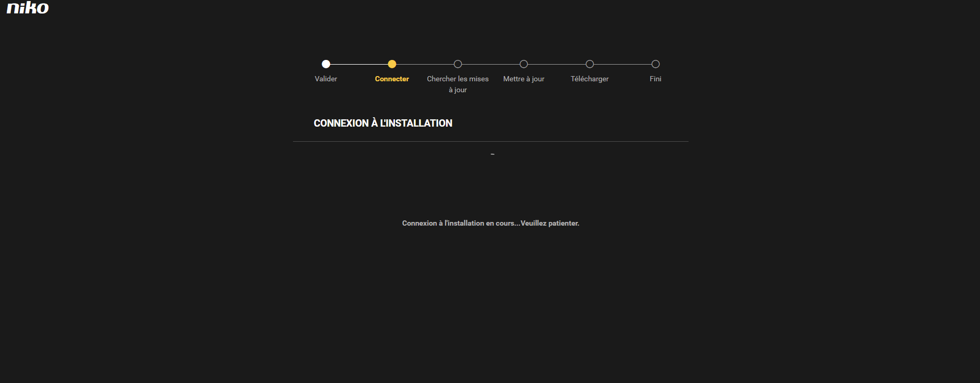Viewport: 980px width, 383px height.
Task: Click the horizontal divider under the heading
Action: click(x=490, y=141)
